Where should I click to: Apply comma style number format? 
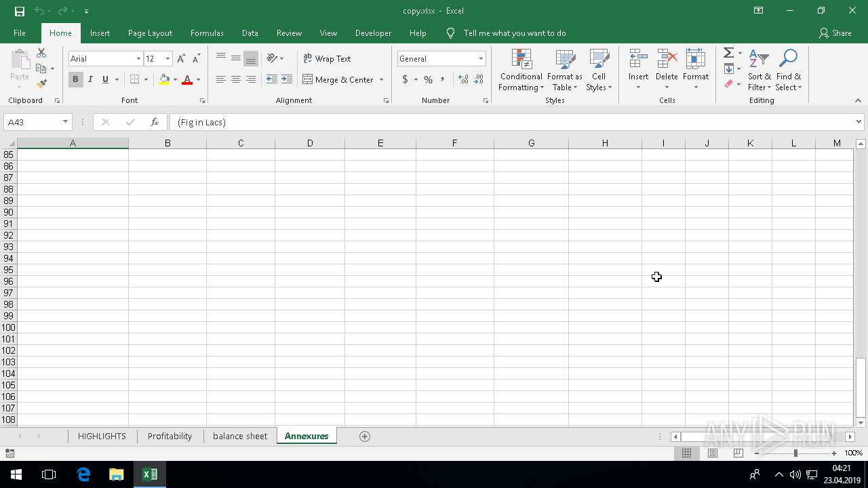pyautogui.click(x=443, y=79)
